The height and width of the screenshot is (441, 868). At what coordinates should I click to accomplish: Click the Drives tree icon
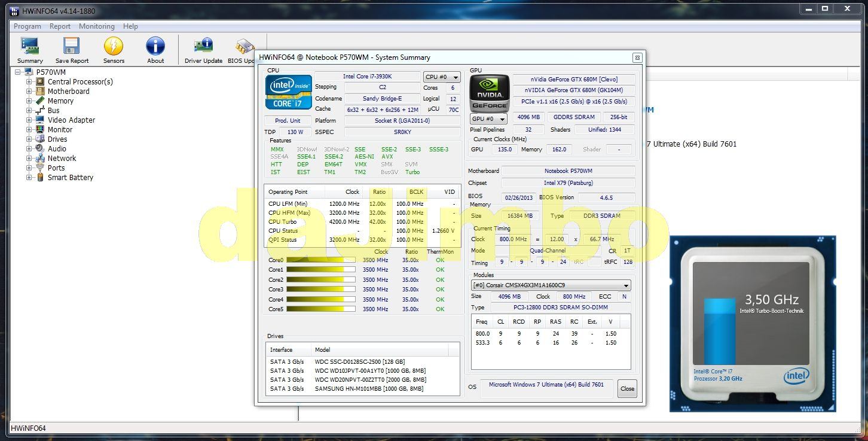tap(40, 139)
